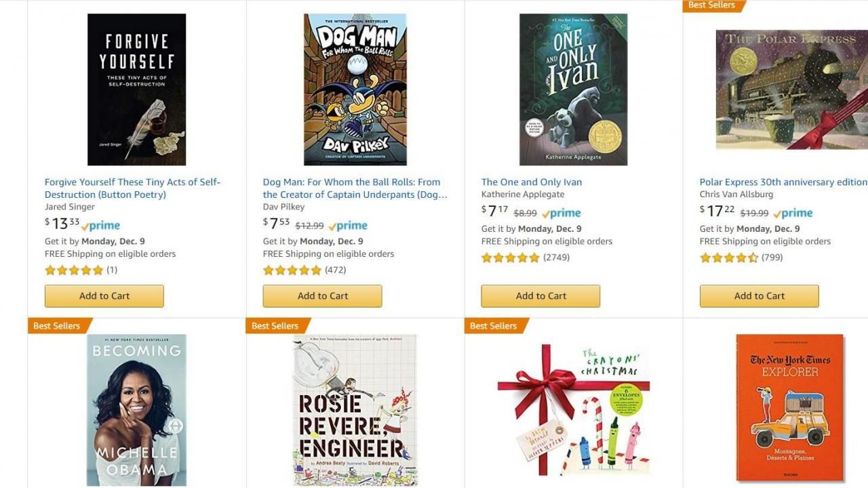Add Dog Man book to cart
Viewport: 868px width, 488px height.
pyautogui.click(x=323, y=296)
